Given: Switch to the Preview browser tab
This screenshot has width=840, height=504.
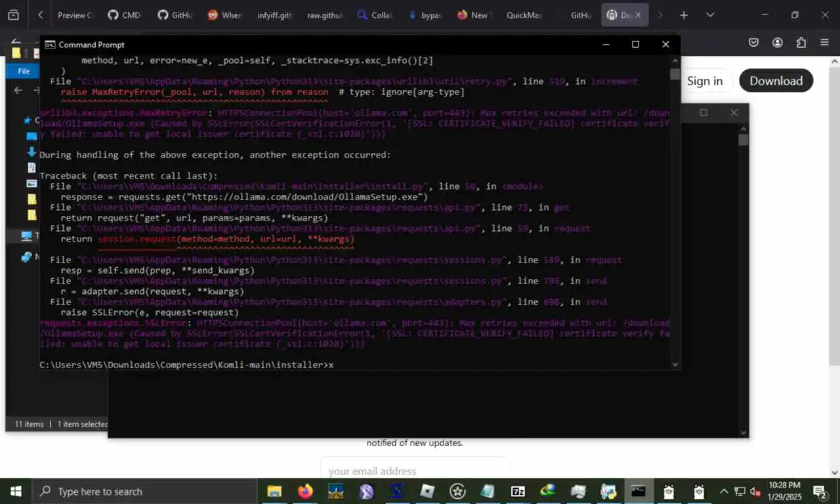Looking at the screenshot, I should point(74,14).
